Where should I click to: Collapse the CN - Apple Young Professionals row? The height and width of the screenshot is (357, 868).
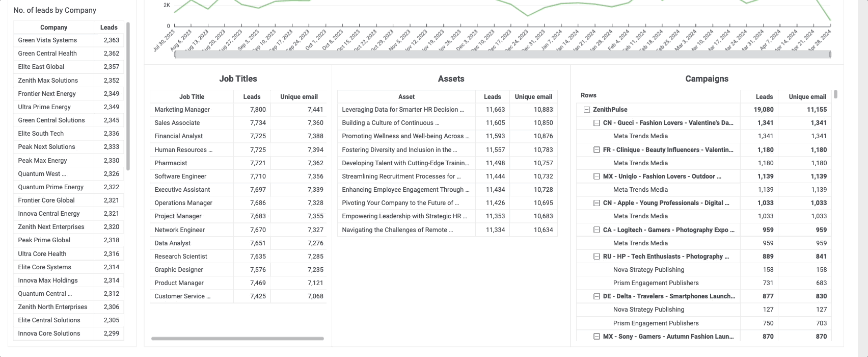point(596,203)
